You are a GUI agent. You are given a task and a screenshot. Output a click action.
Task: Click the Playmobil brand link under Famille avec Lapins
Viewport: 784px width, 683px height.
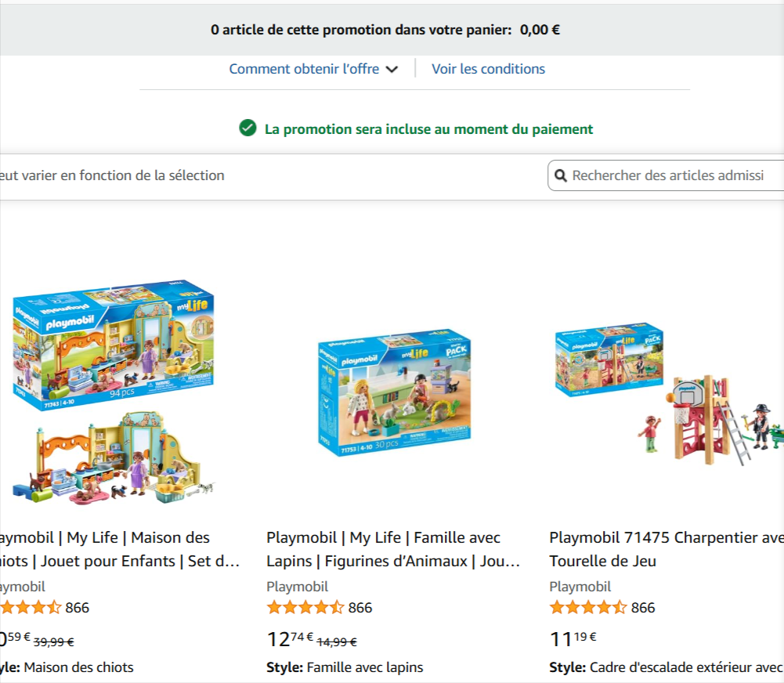pos(297,586)
